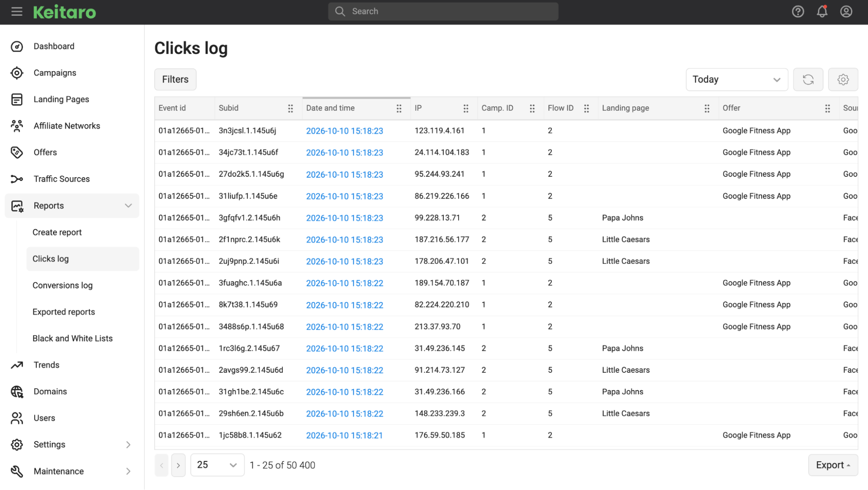Click the Trends arrow icon
Viewport: 868px width, 490px height.
coord(17,365)
